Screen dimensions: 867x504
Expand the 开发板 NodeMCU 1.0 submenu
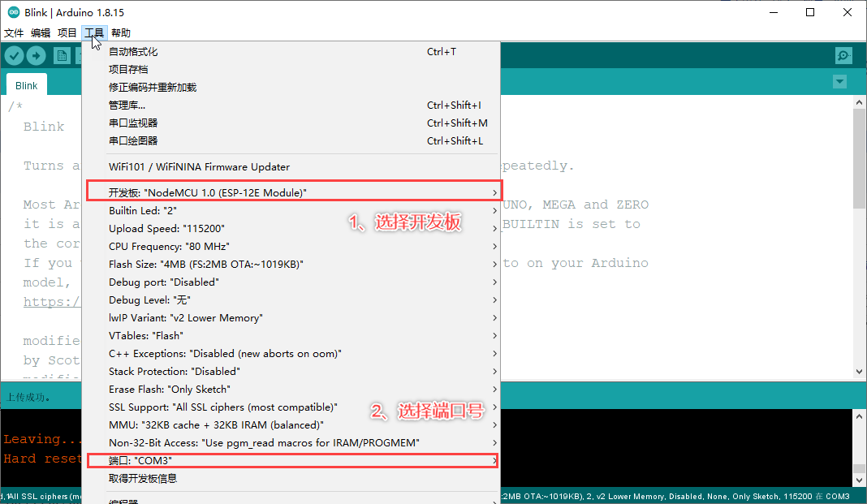[x=291, y=192]
